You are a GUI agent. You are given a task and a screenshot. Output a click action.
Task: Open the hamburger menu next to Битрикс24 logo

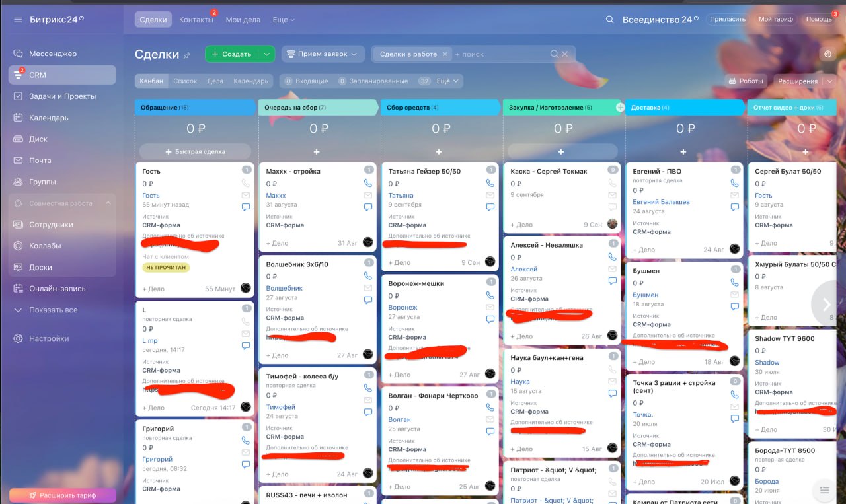pyautogui.click(x=18, y=20)
